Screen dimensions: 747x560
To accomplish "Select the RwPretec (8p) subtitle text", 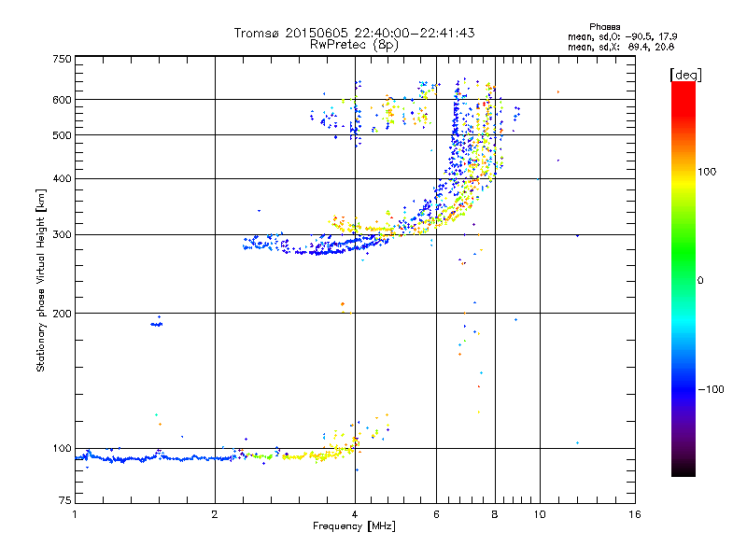I will pyautogui.click(x=354, y=44).
